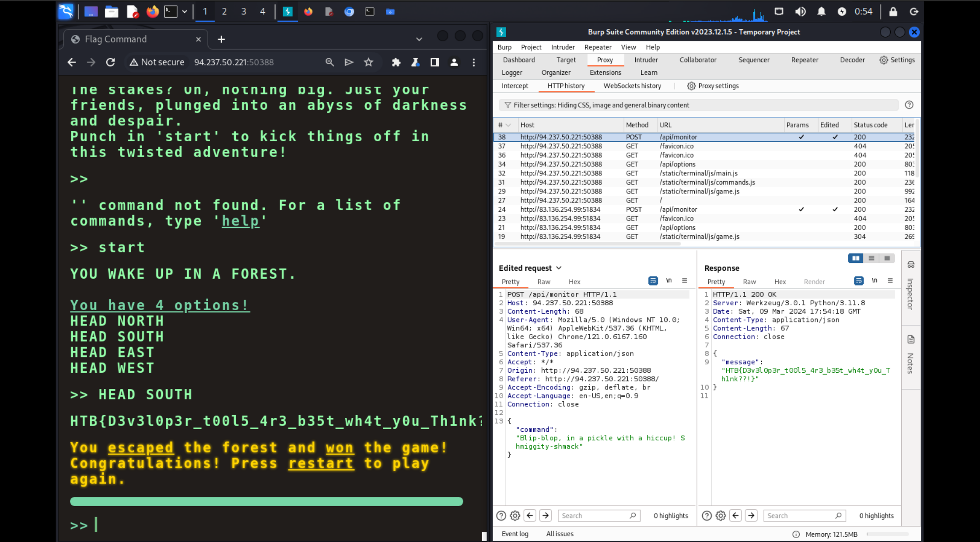Image resolution: width=980 pixels, height=542 pixels.
Task: Reload the Flag Command page
Action: coord(110,62)
